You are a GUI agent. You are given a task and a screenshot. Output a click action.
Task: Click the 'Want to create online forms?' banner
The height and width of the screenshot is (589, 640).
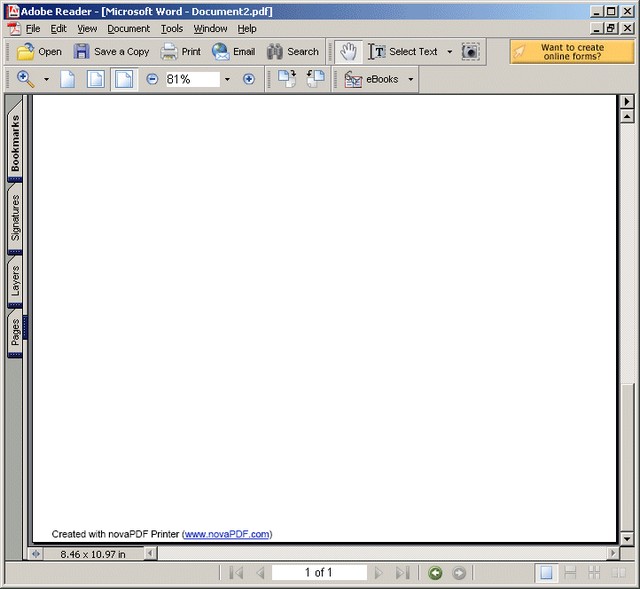tap(572, 52)
